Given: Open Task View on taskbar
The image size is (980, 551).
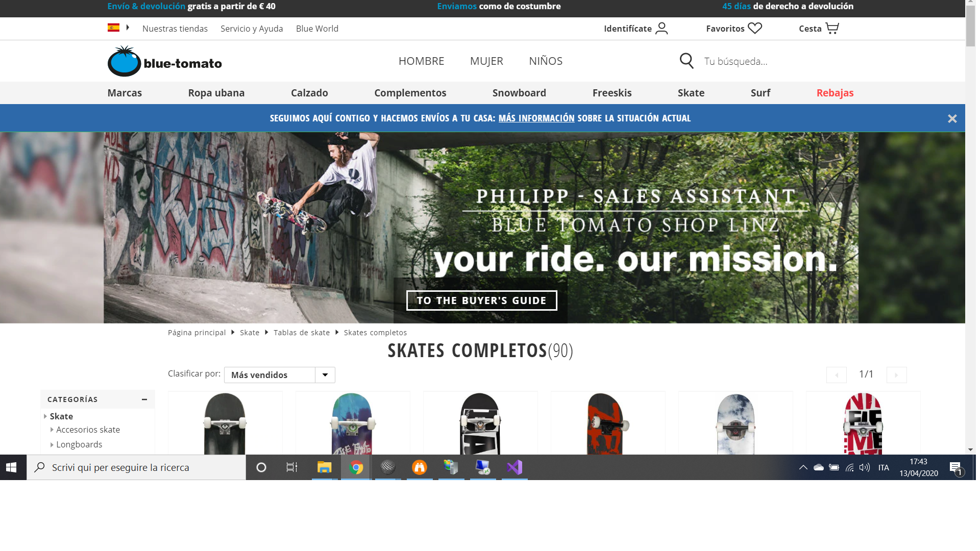Looking at the screenshot, I should pyautogui.click(x=292, y=467).
